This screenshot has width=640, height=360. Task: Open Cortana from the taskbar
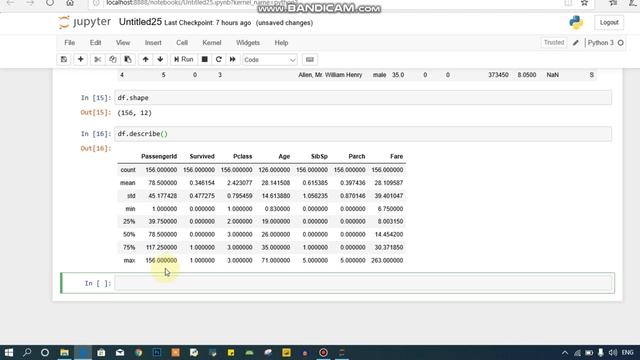coord(45,352)
